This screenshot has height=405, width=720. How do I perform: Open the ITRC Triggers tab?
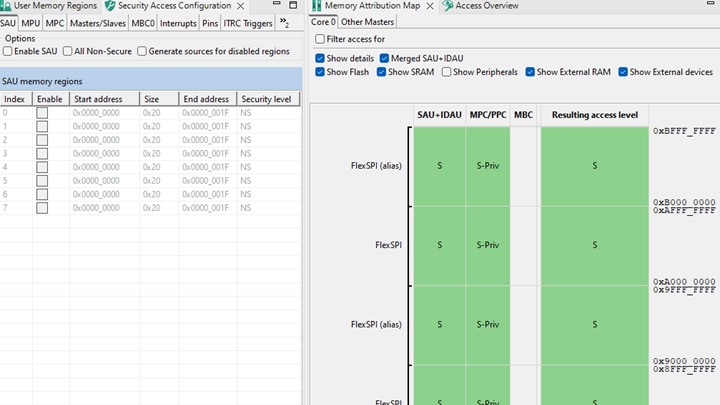point(248,23)
